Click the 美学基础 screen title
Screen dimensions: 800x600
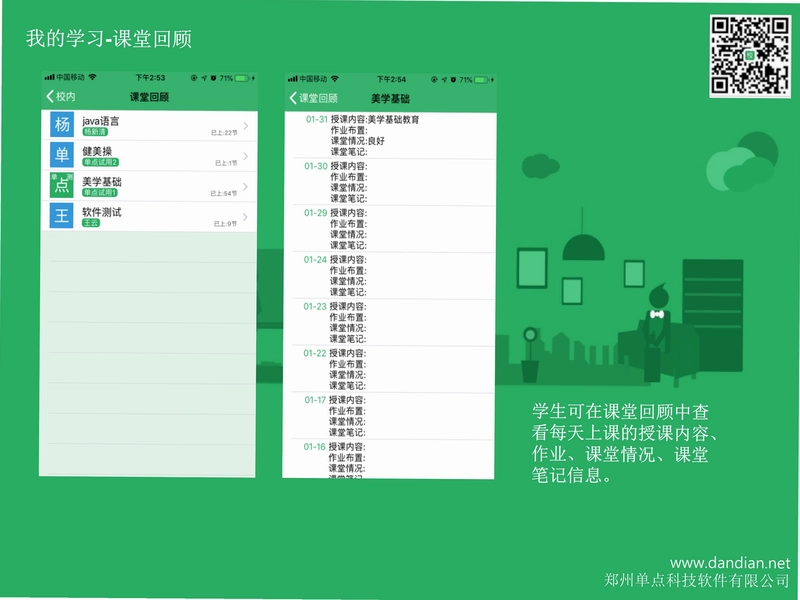pos(390,98)
